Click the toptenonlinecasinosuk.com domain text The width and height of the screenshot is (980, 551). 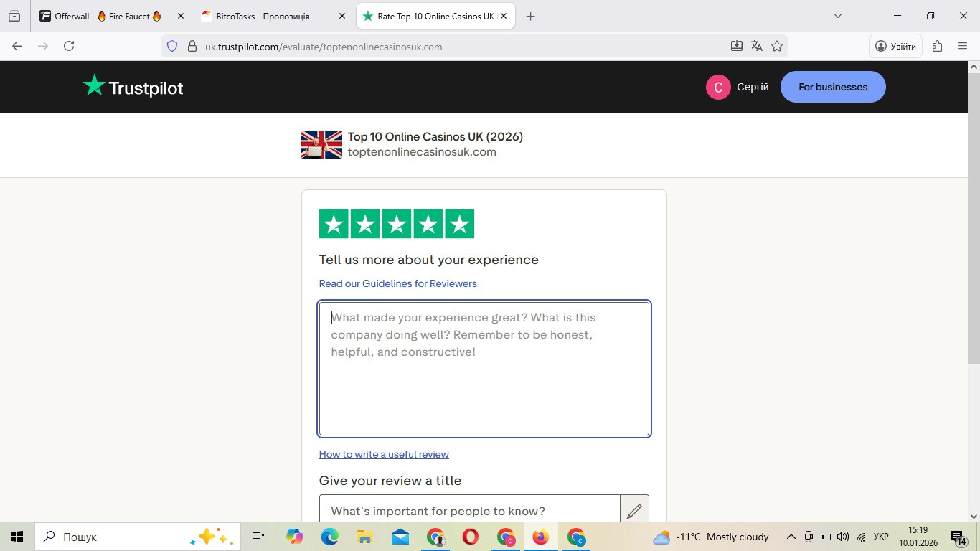pyautogui.click(x=422, y=152)
